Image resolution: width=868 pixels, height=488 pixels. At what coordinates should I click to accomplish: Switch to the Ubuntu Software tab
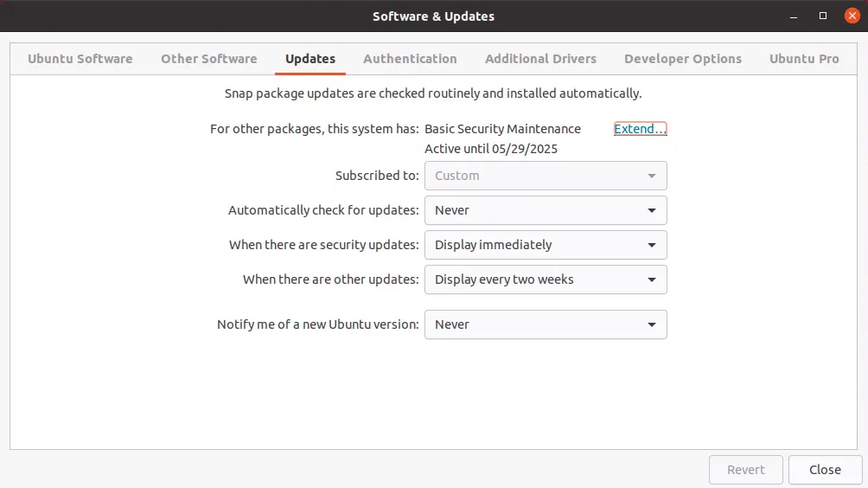pos(80,59)
